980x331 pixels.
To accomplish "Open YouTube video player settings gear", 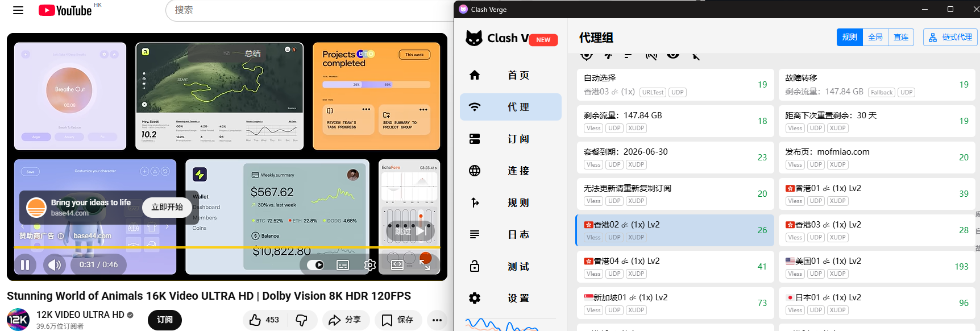I will (x=369, y=265).
